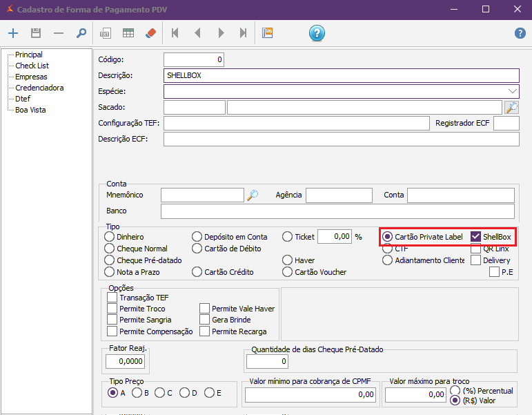This screenshot has height=415, width=532.
Task: Expand the Espécie dropdown list
Action: (x=512, y=91)
